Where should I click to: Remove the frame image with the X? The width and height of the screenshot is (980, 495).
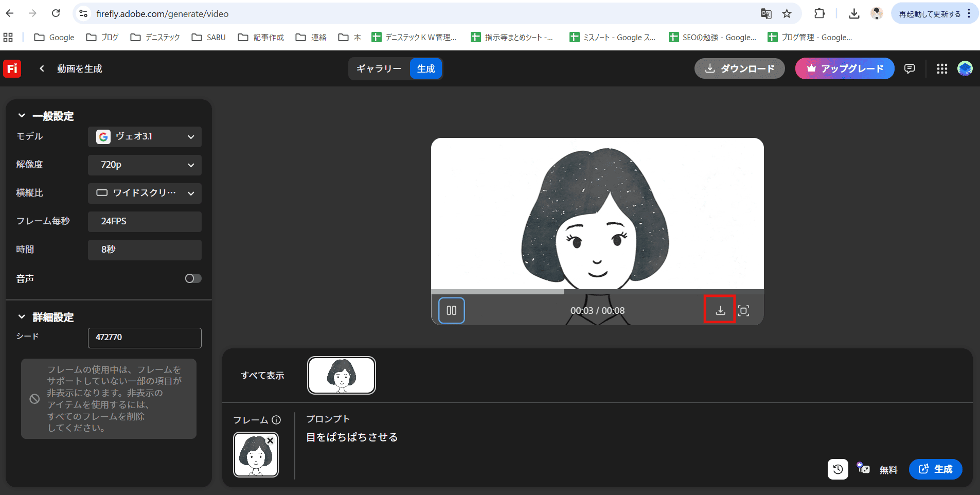pos(271,440)
